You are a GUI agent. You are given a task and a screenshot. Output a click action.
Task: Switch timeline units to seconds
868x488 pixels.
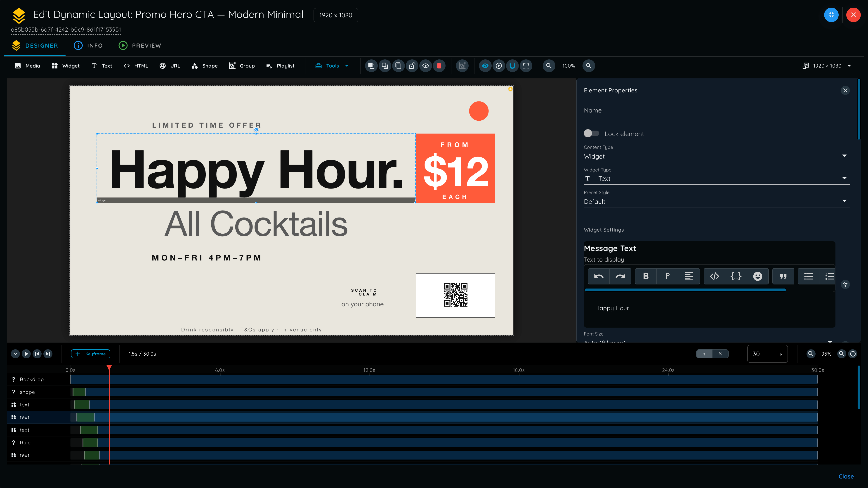(x=704, y=354)
